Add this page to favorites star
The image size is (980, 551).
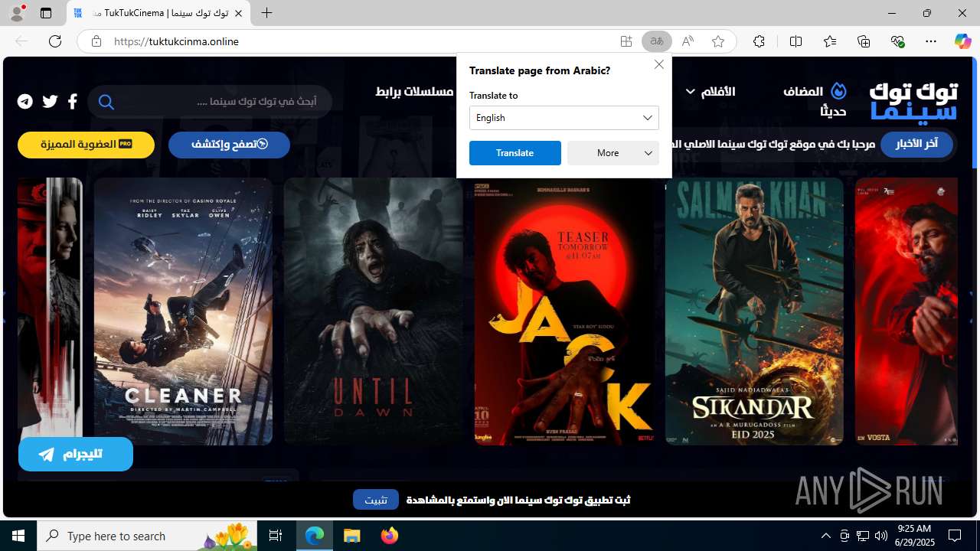[718, 41]
